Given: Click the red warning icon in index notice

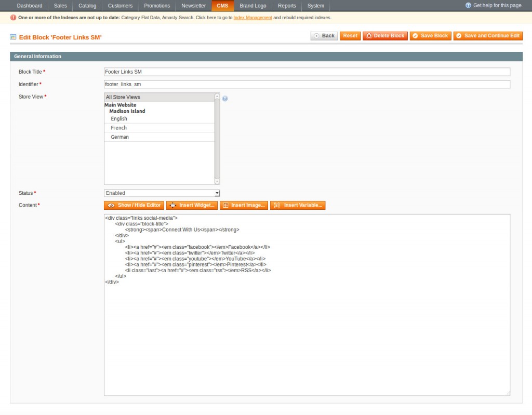Looking at the screenshot, I should [13, 18].
